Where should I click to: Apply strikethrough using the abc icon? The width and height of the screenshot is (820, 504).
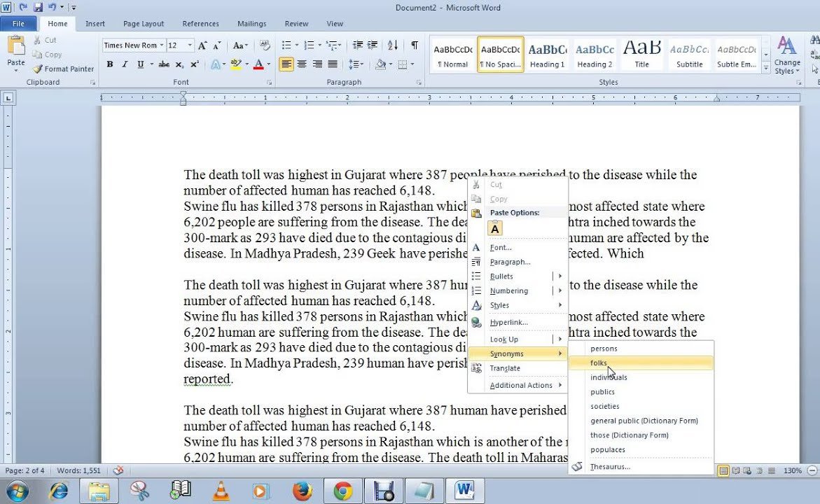[164, 64]
